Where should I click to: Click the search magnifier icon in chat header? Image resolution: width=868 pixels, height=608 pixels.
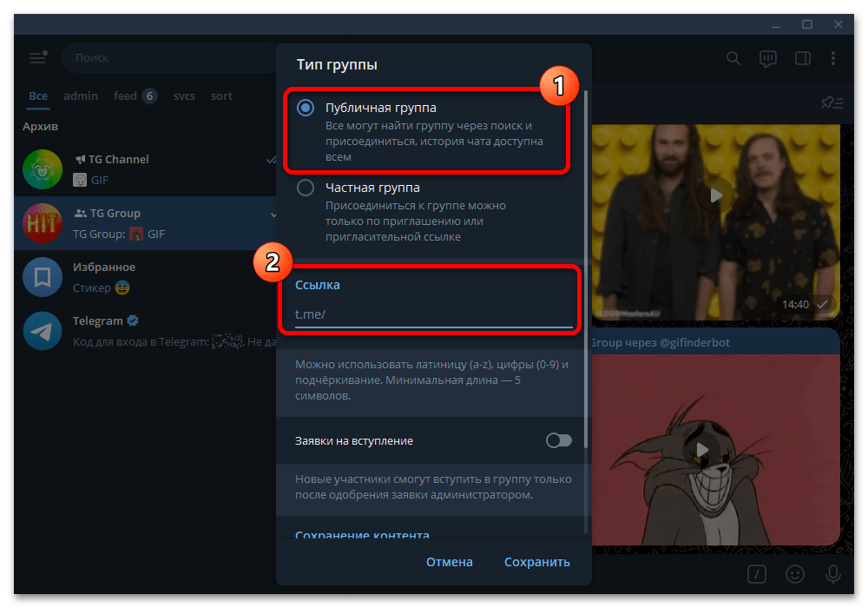click(x=733, y=58)
